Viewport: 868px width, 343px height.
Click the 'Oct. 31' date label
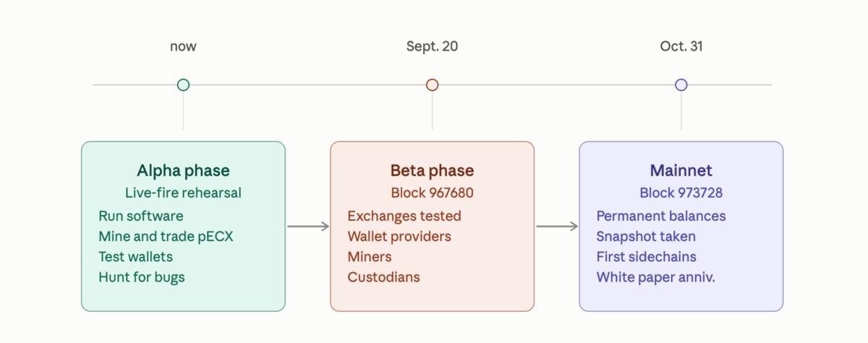[x=681, y=46]
